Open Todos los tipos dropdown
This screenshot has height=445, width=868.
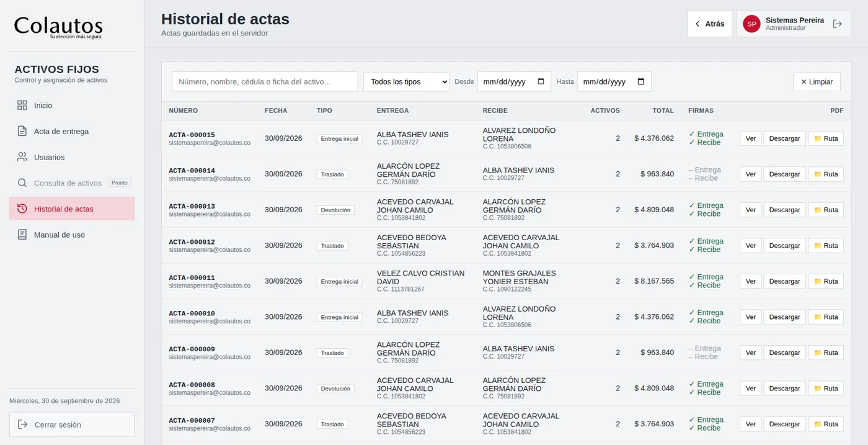406,82
